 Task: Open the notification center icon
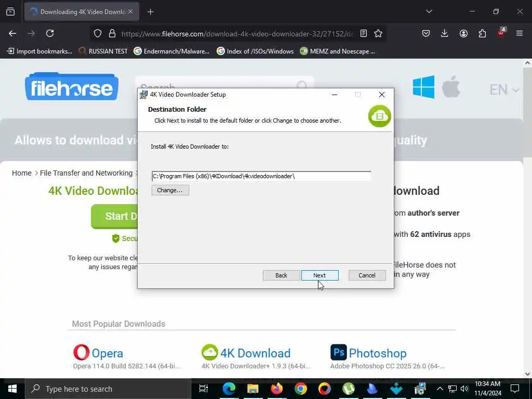click(x=515, y=389)
